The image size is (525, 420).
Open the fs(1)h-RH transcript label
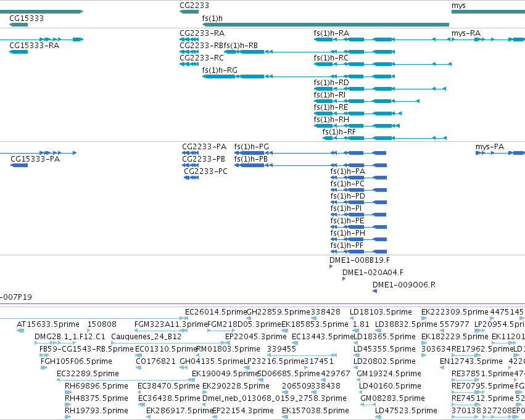click(331, 120)
